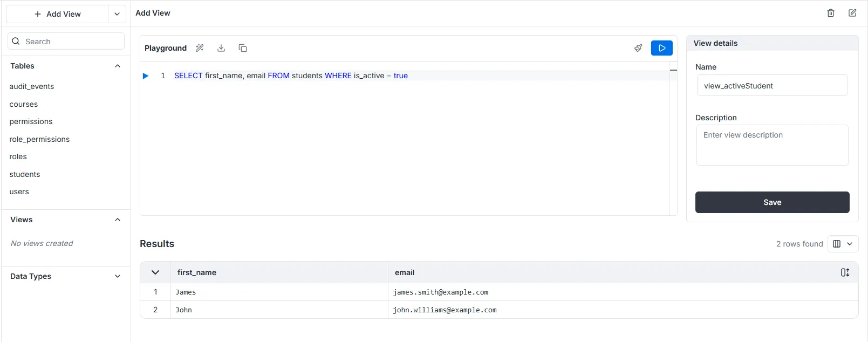Screen dimensions: 868x342
Task: Copy the query using the copy icon
Action: point(243,48)
